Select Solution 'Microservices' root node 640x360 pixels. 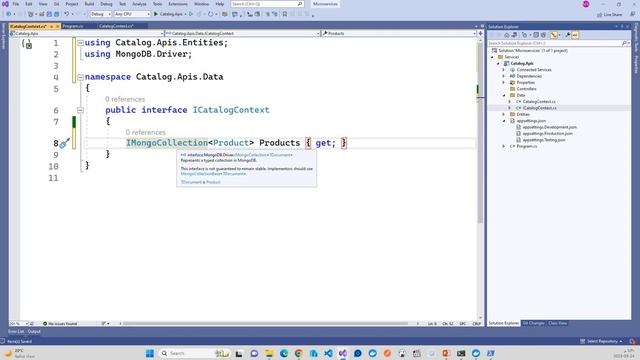point(533,51)
